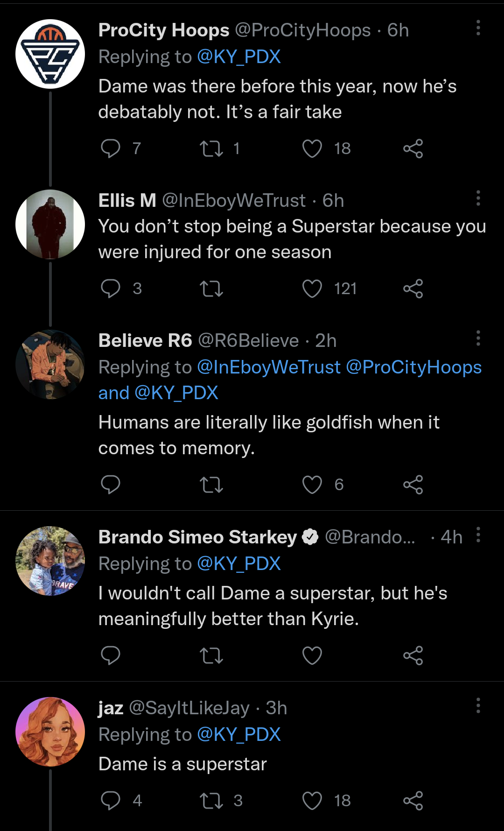Share Ellis M's tweet
The image size is (504, 831).
[413, 289]
